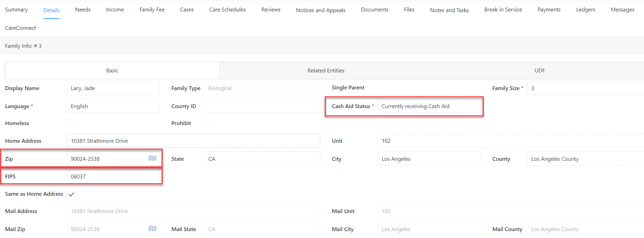This screenshot has height=238, width=644.
Task: Click the City field Los Angeles
Action: (x=429, y=159)
